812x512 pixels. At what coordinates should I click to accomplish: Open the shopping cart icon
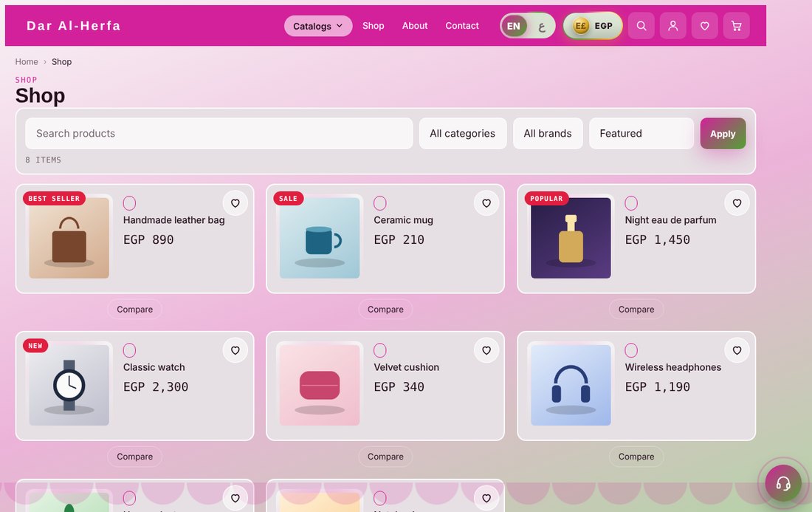736,26
